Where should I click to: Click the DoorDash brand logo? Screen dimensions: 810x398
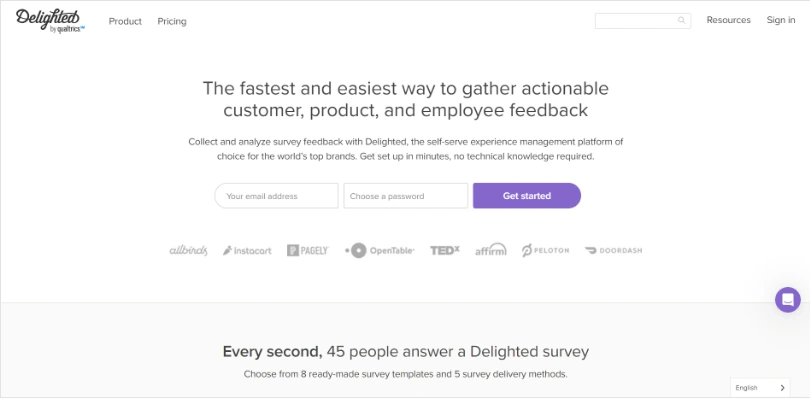click(614, 251)
